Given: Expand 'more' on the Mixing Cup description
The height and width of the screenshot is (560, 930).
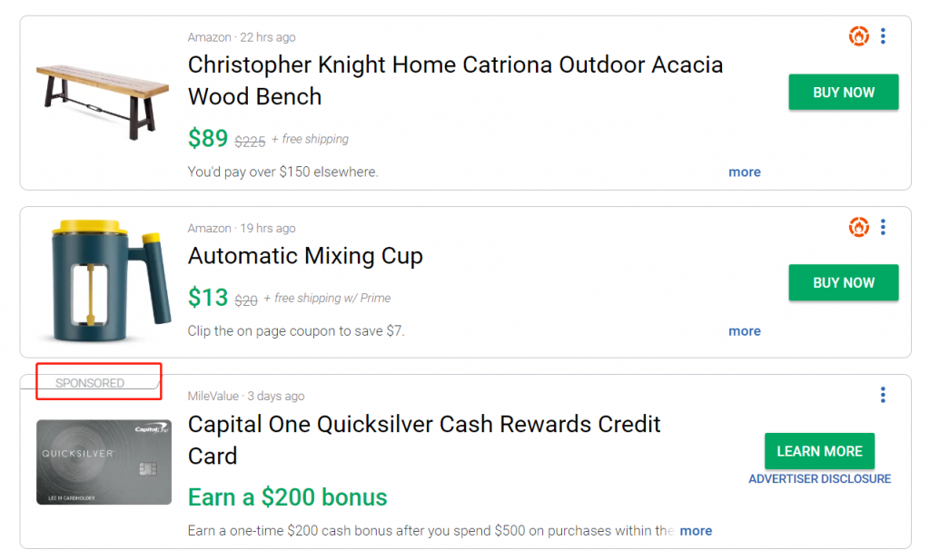Looking at the screenshot, I should (x=745, y=330).
